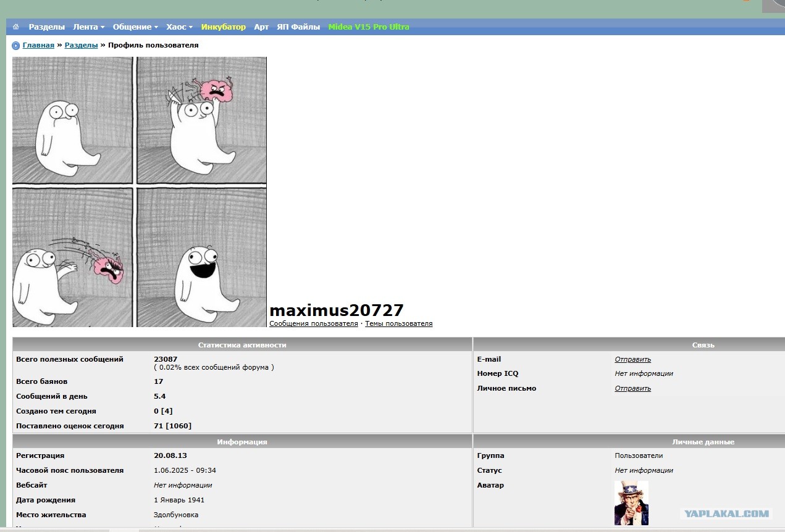Send E-mail via Отправить link

[x=633, y=359]
